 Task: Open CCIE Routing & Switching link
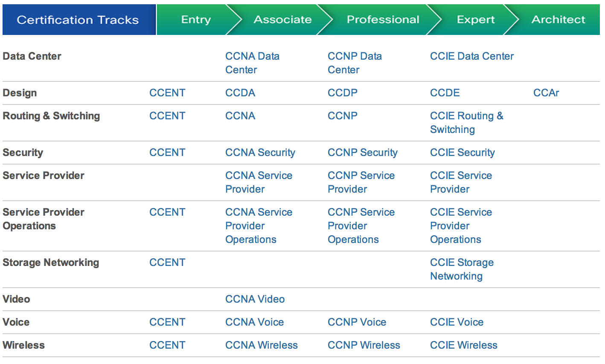click(x=466, y=122)
